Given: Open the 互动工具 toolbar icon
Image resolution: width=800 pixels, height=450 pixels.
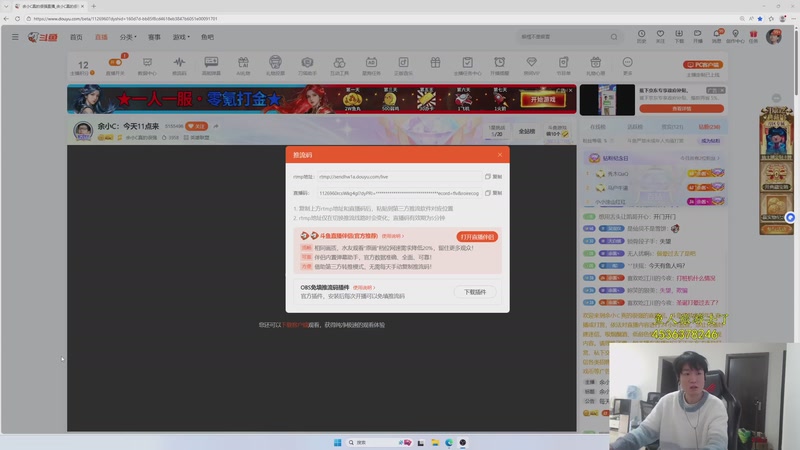Looking at the screenshot, I should (x=339, y=65).
